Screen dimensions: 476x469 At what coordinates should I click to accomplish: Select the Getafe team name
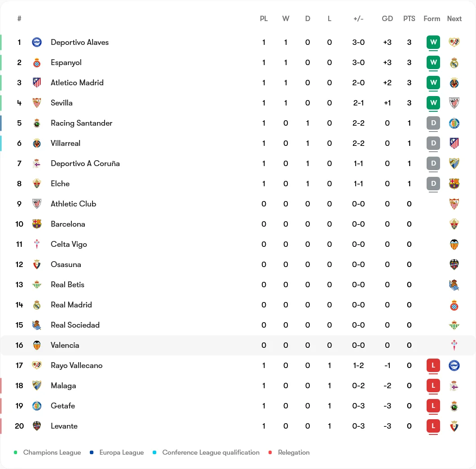pos(63,406)
